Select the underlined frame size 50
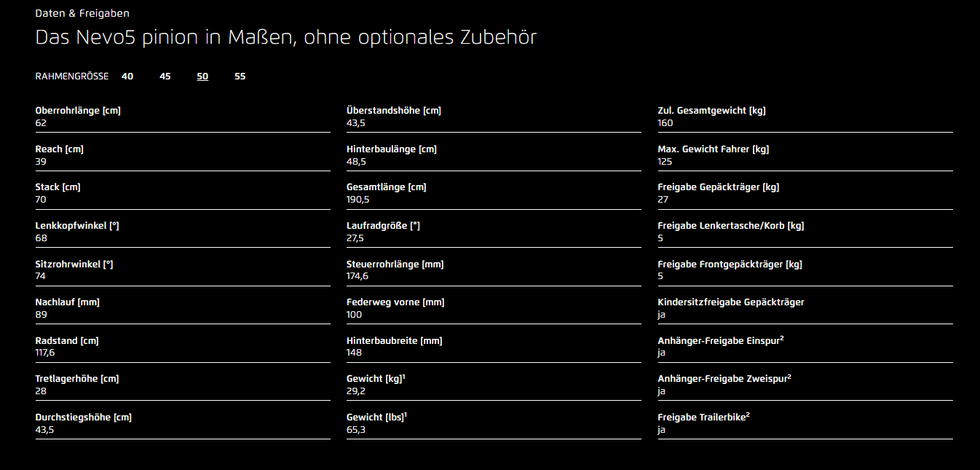The height and width of the screenshot is (470, 980). [x=202, y=77]
